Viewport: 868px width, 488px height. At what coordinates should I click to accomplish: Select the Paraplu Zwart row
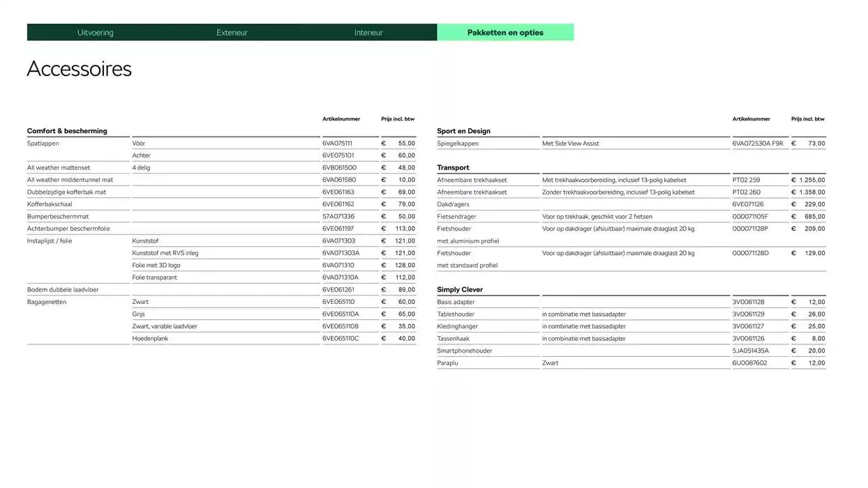[x=548, y=363]
